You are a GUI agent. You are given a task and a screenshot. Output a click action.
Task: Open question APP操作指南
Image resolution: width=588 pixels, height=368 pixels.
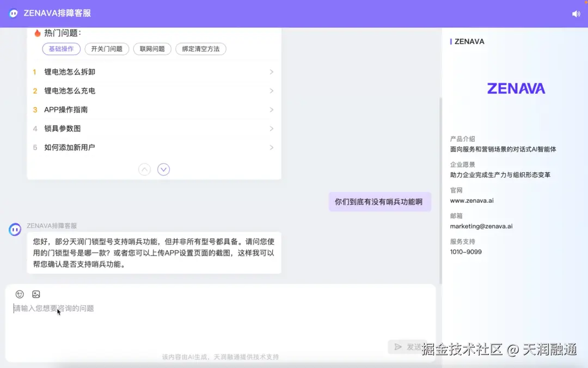point(66,110)
